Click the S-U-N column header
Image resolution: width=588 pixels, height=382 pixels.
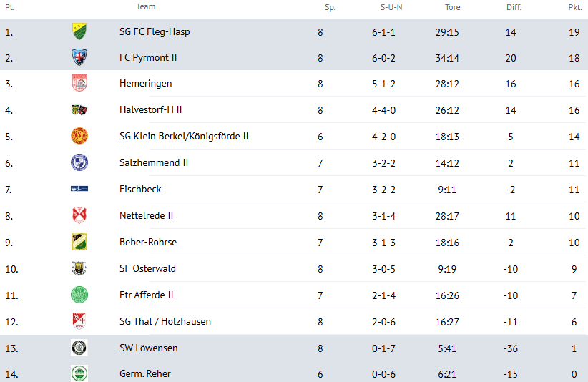pos(391,7)
